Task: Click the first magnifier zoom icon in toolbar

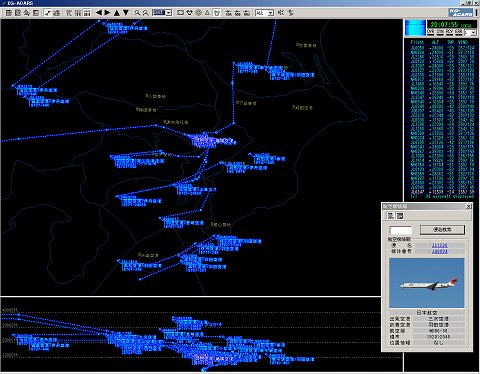Action: (x=137, y=13)
